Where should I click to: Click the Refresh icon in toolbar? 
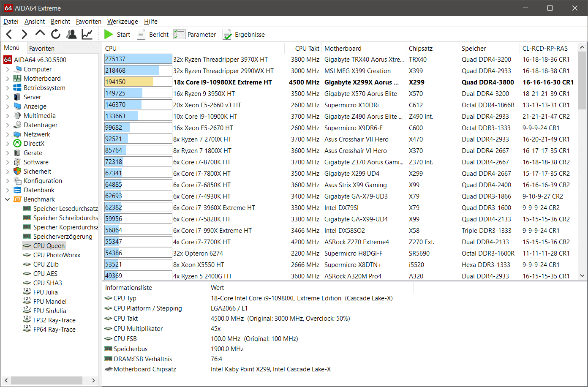56,34
